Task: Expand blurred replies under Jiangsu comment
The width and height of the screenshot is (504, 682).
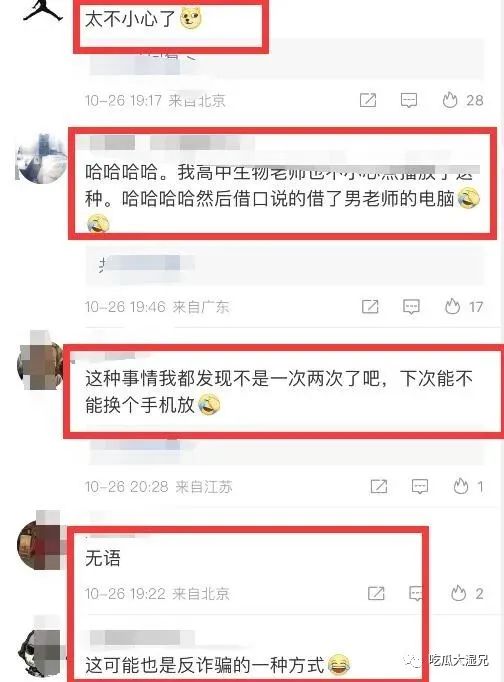Action: [x=285, y=451]
